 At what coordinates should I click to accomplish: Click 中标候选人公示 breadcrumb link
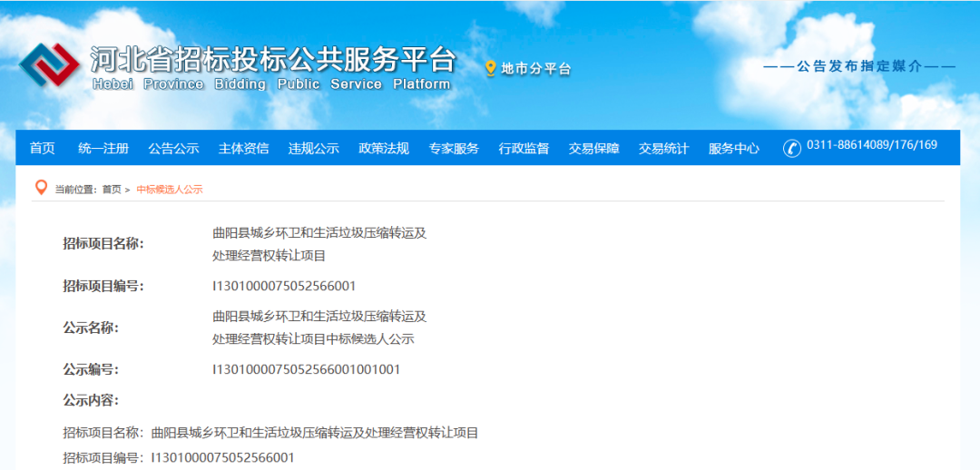click(170, 190)
